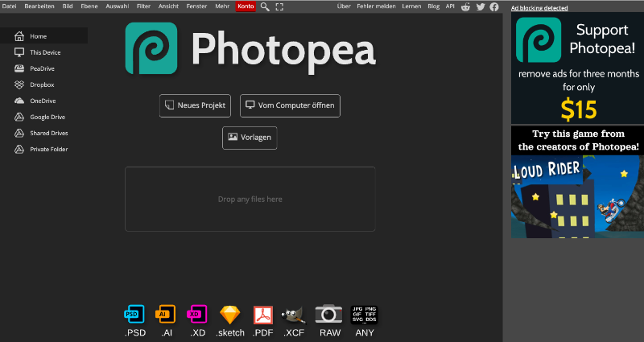Click Vom Computer öffnen button
Screen dimensions: 644x342
290,105
